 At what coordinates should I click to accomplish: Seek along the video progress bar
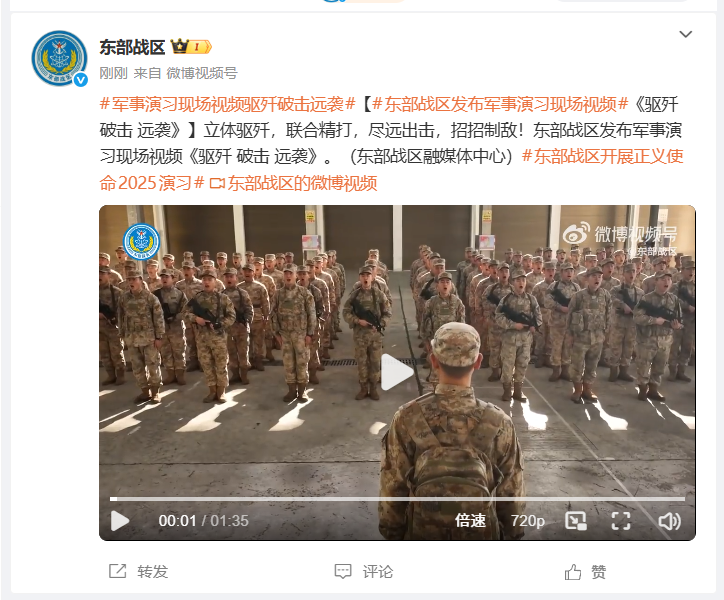coord(397,499)
